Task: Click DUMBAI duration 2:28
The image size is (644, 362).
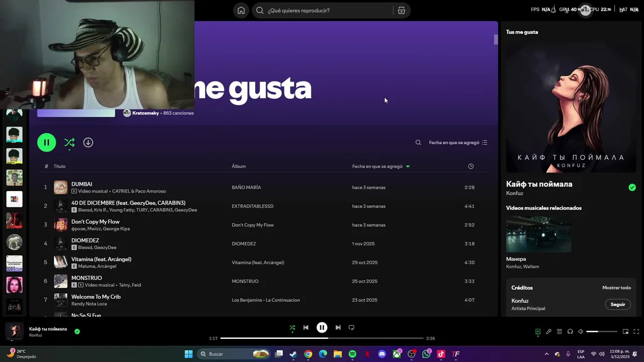Action: tap(469, 188)
